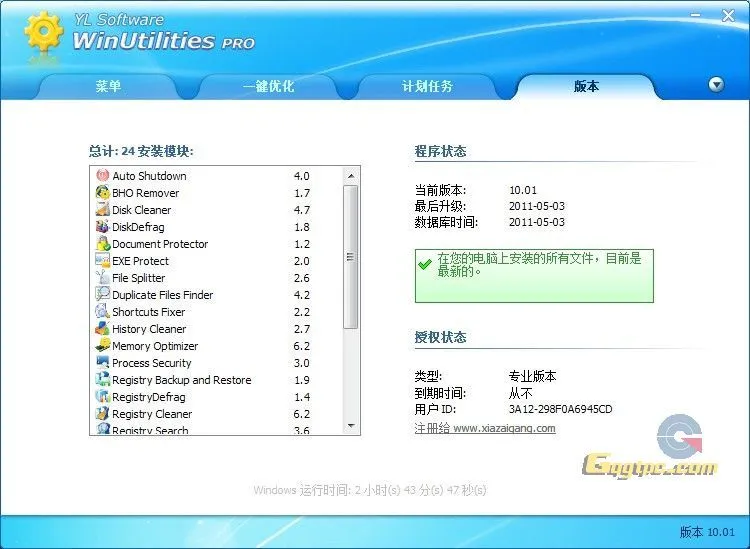Click the BHO Remover module icon
The image size is (750, 549).
[x=102, y=193]
